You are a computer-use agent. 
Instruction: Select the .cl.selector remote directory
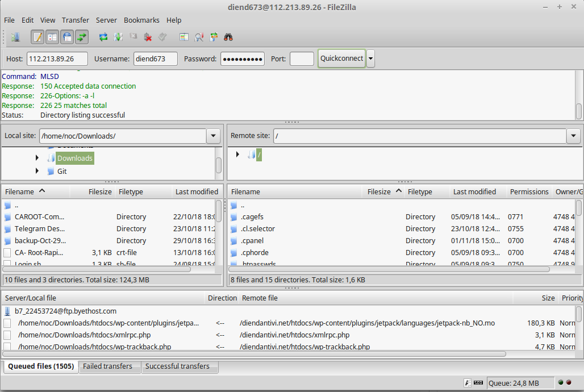point(402,229)
